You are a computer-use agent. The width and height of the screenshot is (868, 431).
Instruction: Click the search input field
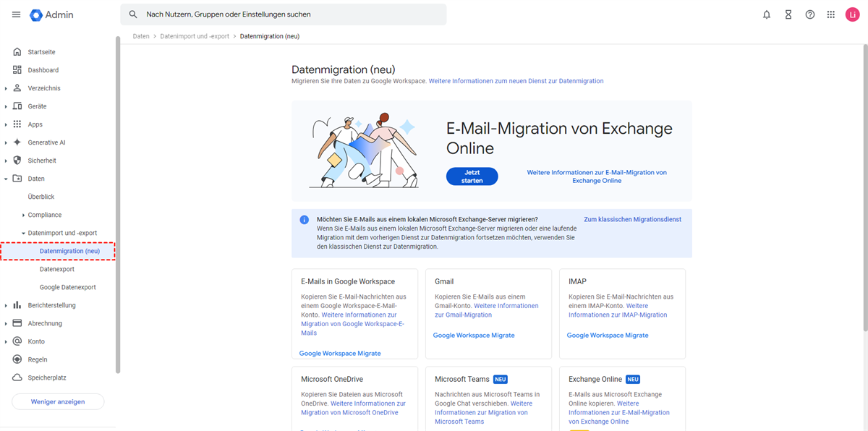pos(284,14)
